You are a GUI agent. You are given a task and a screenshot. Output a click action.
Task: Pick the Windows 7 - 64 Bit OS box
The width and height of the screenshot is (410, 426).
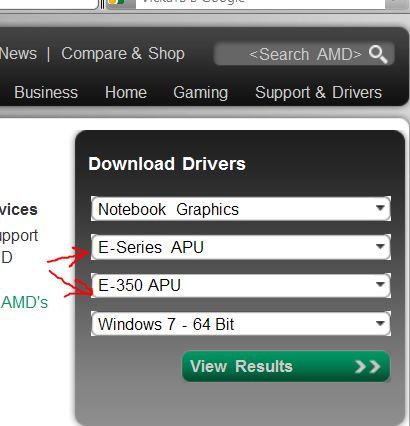pos(241,324)
